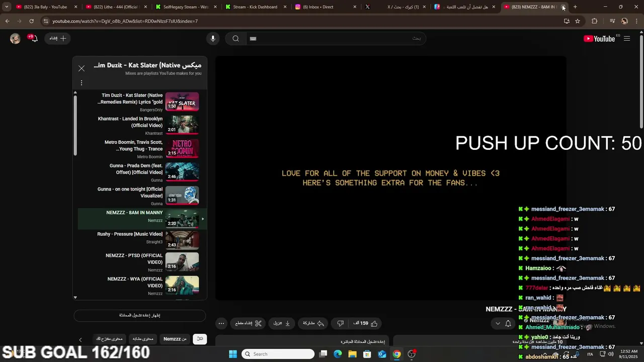The width and height of the screenshot is (644, 362).
Task: Click the voice search microphone icon
Action: coord(213,39)
